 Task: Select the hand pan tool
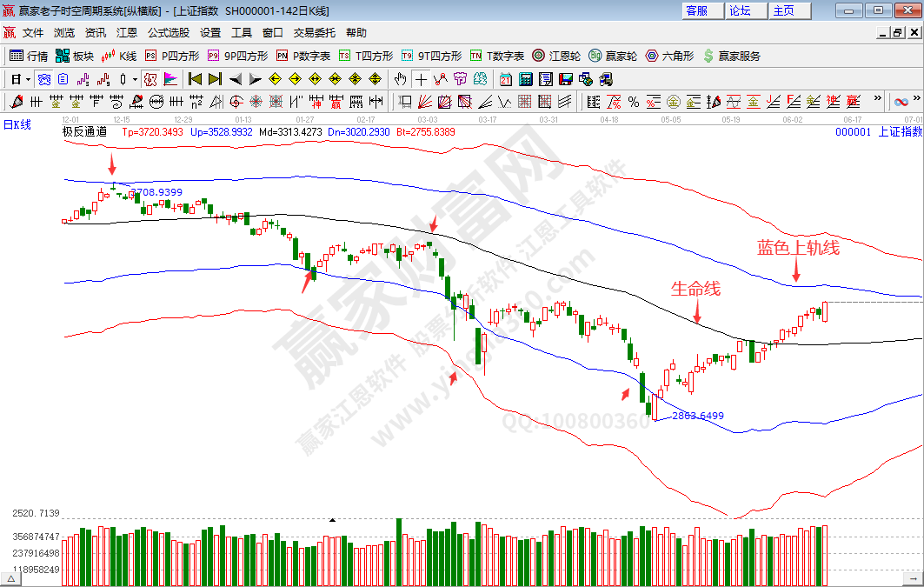click(400, 79)
